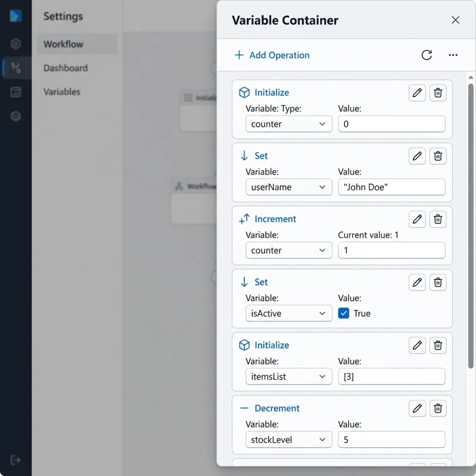Delete the Increment counter operation

(438, 219)
